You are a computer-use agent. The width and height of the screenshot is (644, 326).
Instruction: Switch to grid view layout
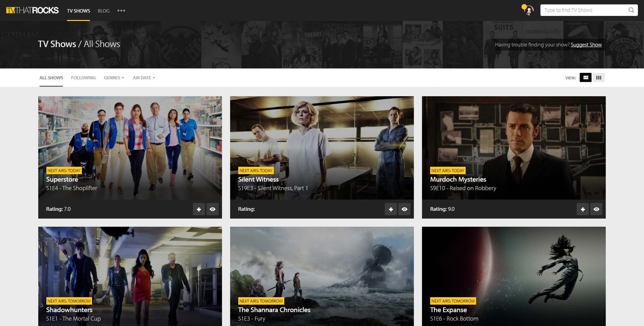pyautogui.click(x=585, y=78)
